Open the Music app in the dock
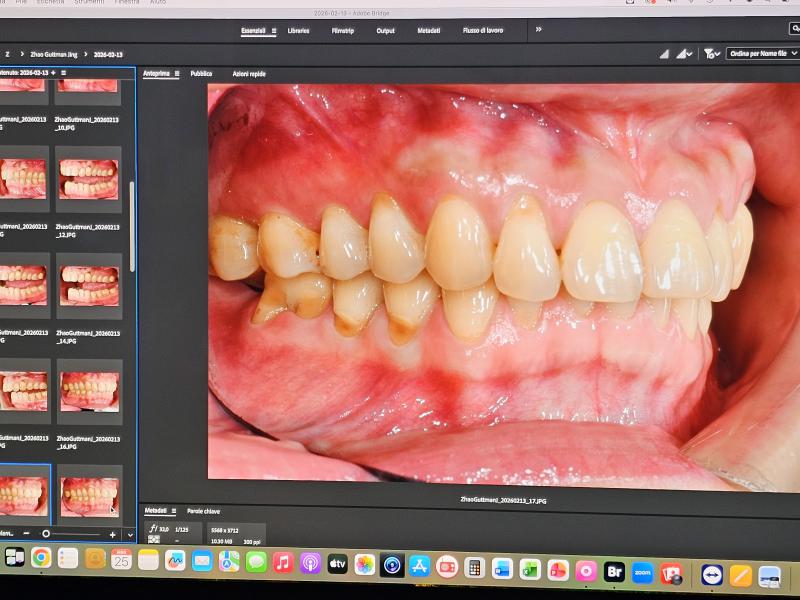 [283, 563]
